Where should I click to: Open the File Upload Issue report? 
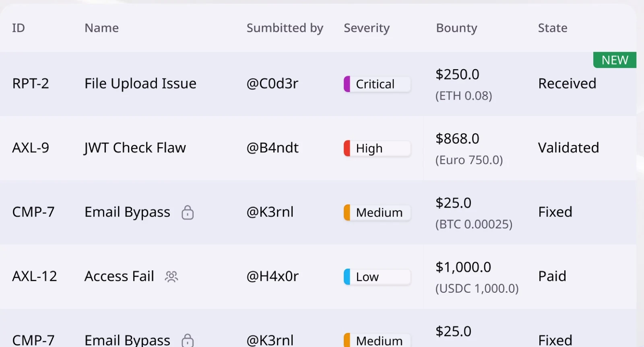click(140, 84)
